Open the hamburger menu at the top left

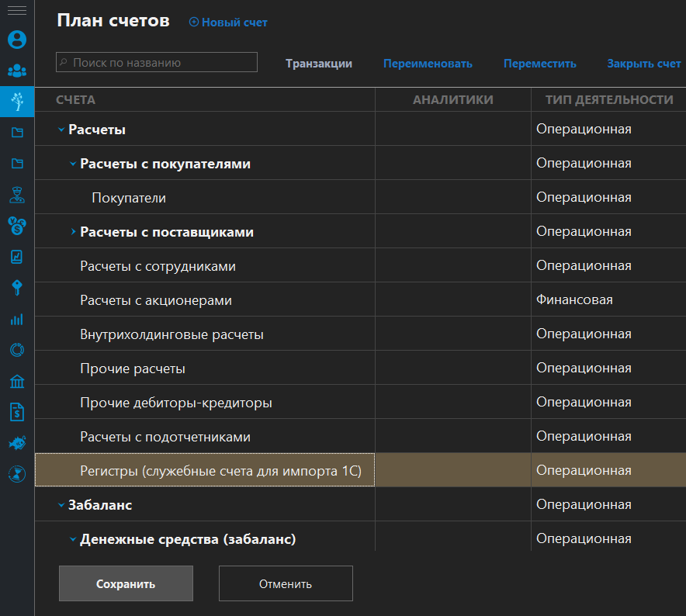coord(16,11)
